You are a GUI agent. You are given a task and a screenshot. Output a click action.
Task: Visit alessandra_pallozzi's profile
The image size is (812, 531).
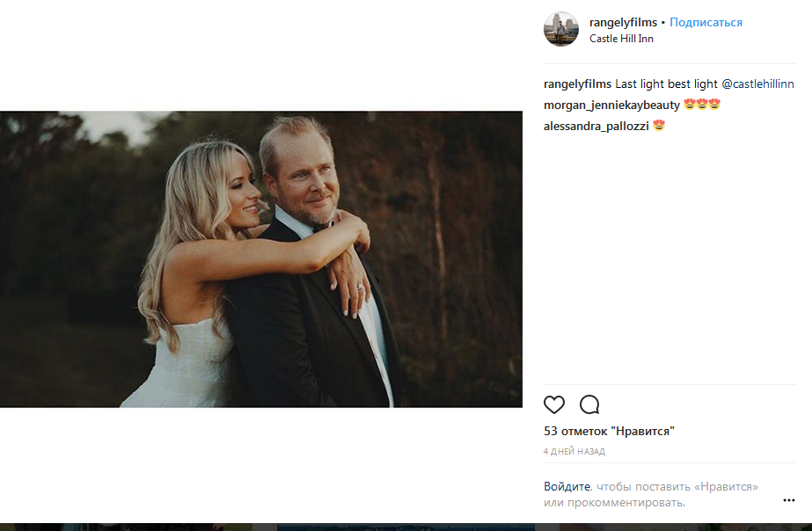[x=596, y=126]
